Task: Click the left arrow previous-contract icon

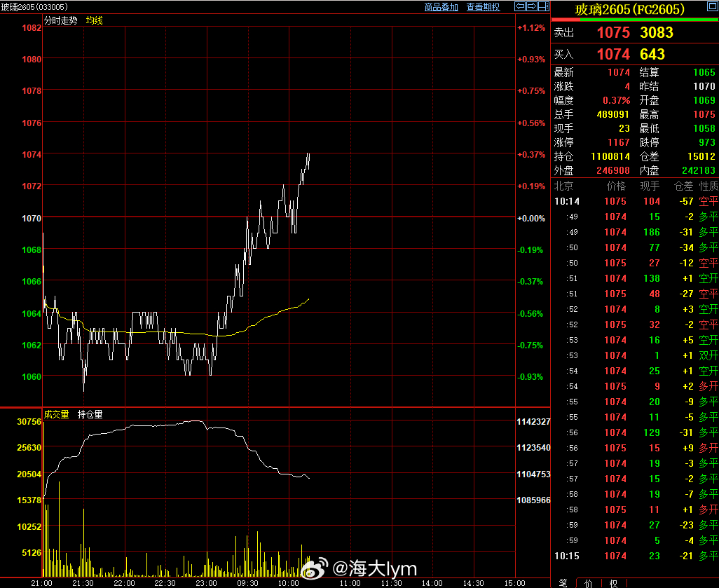Action: (520, 6)
